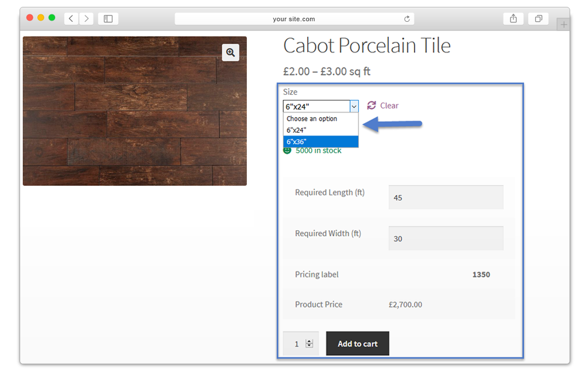The image size is (588, 369).
Task: Click the 1350 pricing label value
Action: (x=481, y=274)
